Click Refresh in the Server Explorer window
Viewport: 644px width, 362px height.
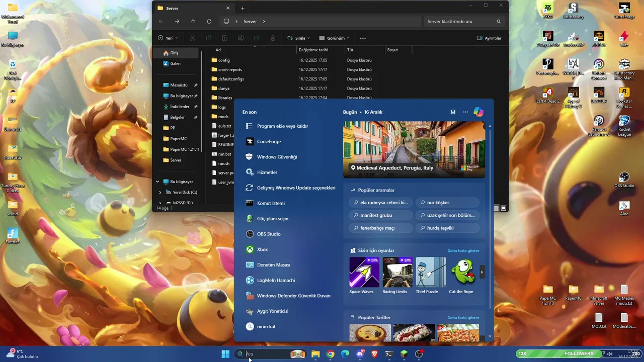pyautogui.click(x=209, y=22)
